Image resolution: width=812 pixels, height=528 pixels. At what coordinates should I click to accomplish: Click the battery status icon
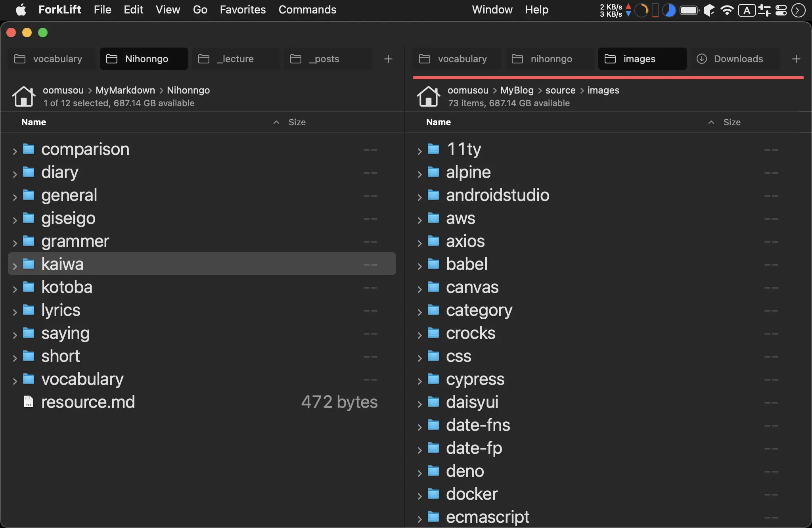click(689, 10)
